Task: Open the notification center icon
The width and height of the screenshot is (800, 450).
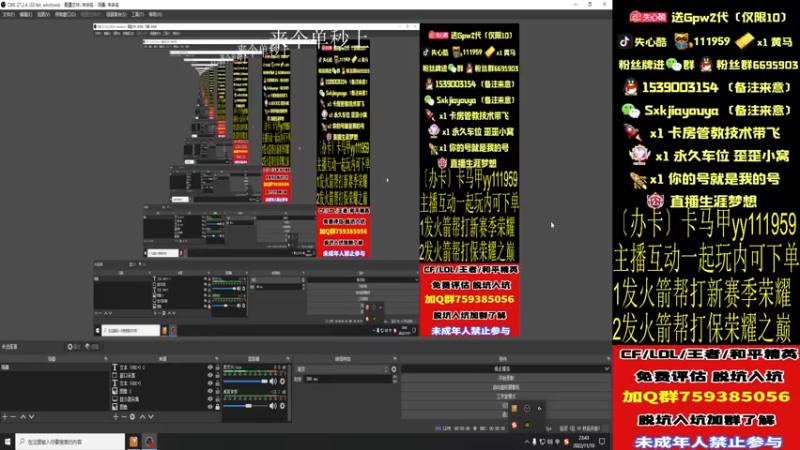Action: (603, 442)
